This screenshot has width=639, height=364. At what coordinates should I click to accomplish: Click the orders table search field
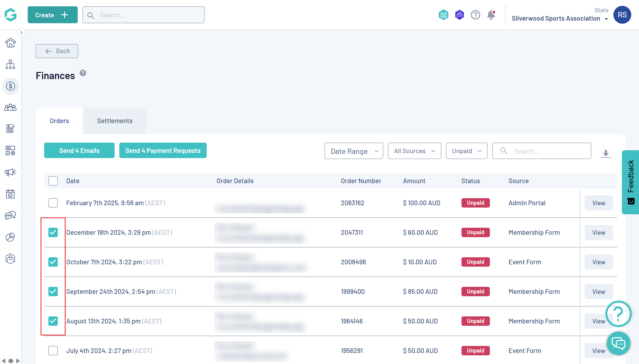point(546,151)
